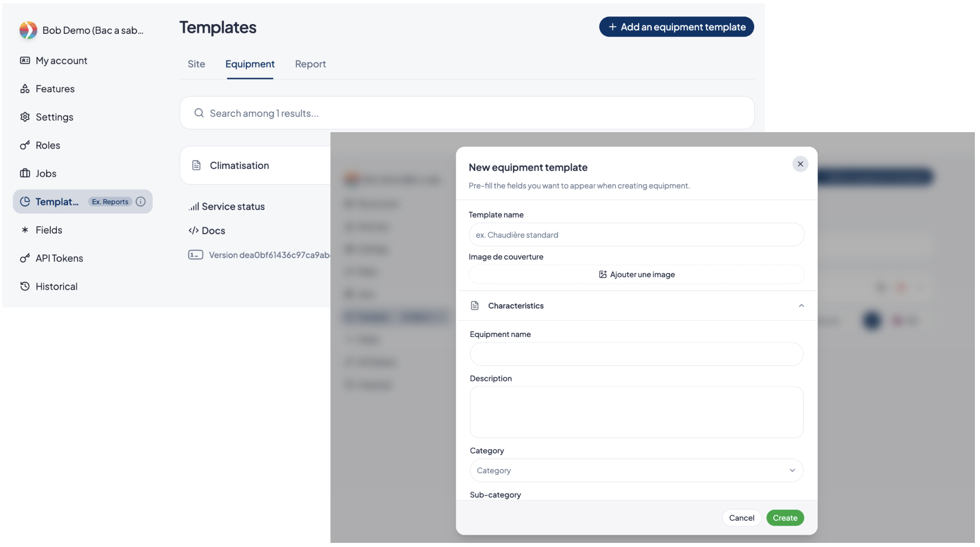Image resolution: width=980 pixels, height=547 pixels.
Task: Click the Template name input field
Action: tap(636, 235)
